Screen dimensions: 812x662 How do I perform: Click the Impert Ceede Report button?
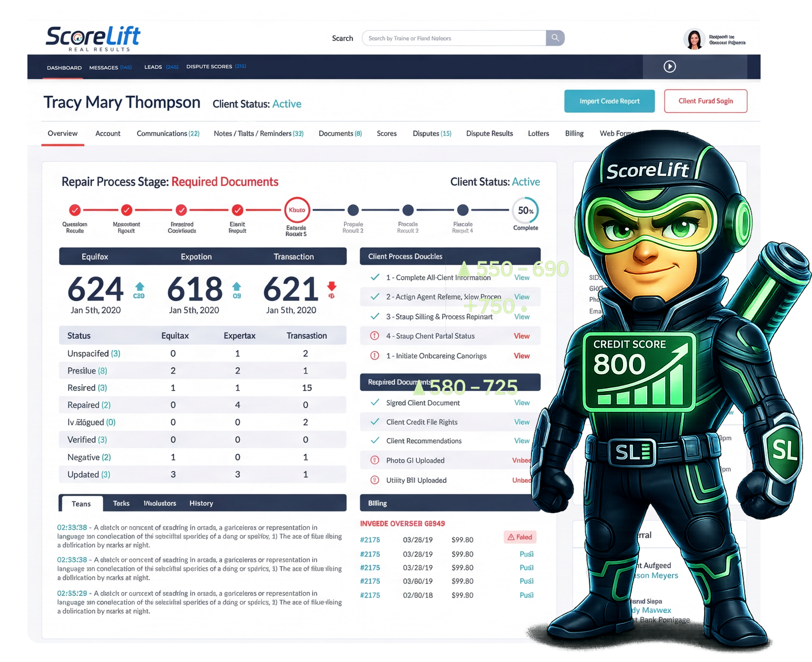[x=609, y=101]
